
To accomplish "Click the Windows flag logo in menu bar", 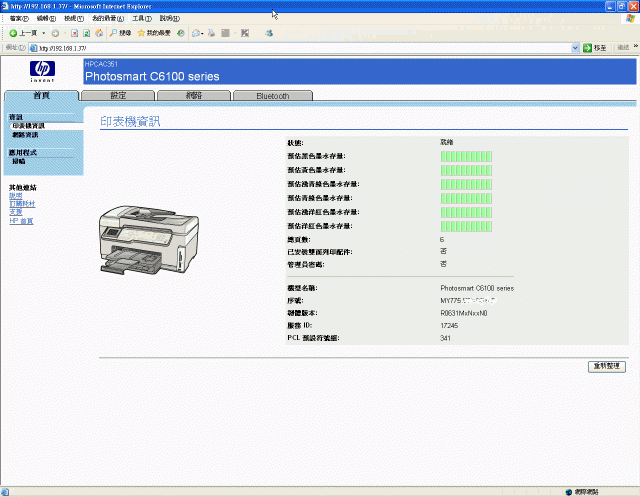I will pyautogui.click(x=631, y=18).
